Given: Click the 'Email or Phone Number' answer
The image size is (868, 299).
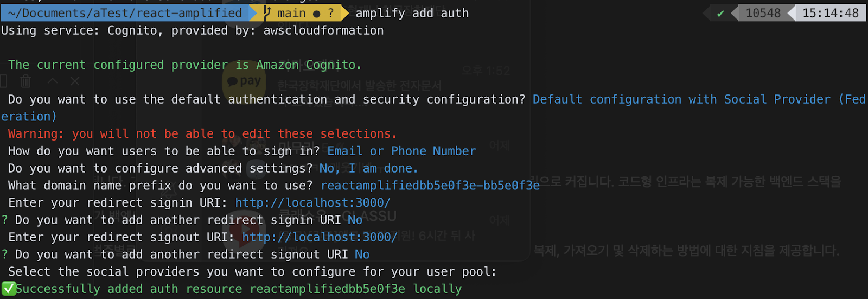Looking at the screenshot, I should (401, 151).
